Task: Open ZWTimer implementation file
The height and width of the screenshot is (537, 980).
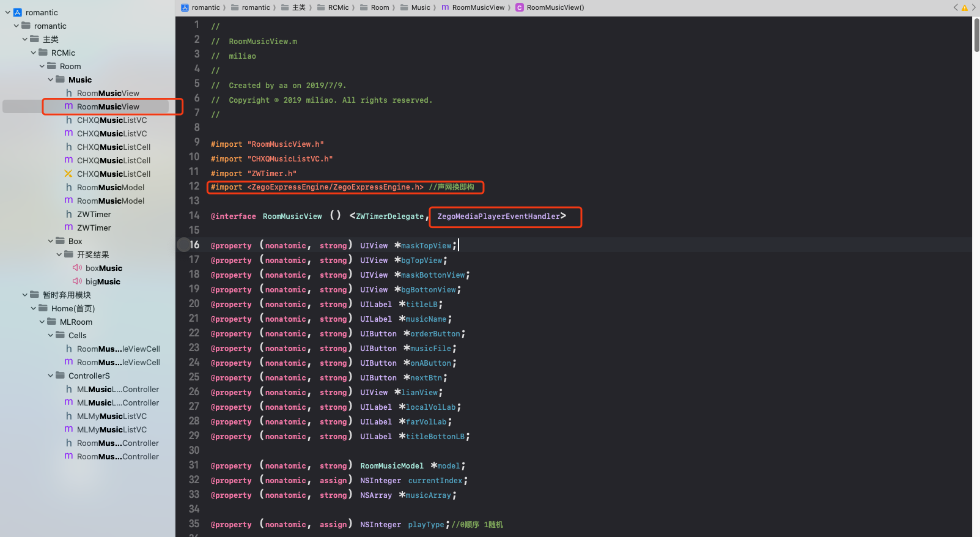Action: pos(94,228)
